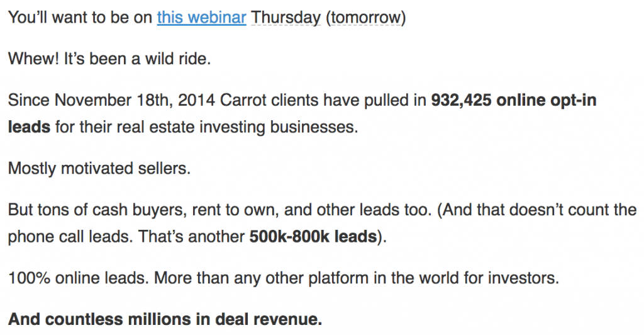The width and height of the screenshot is (644, 335).
Task: Click the dotted-underlined word "Thursday"
Action: tap(286, 18)
